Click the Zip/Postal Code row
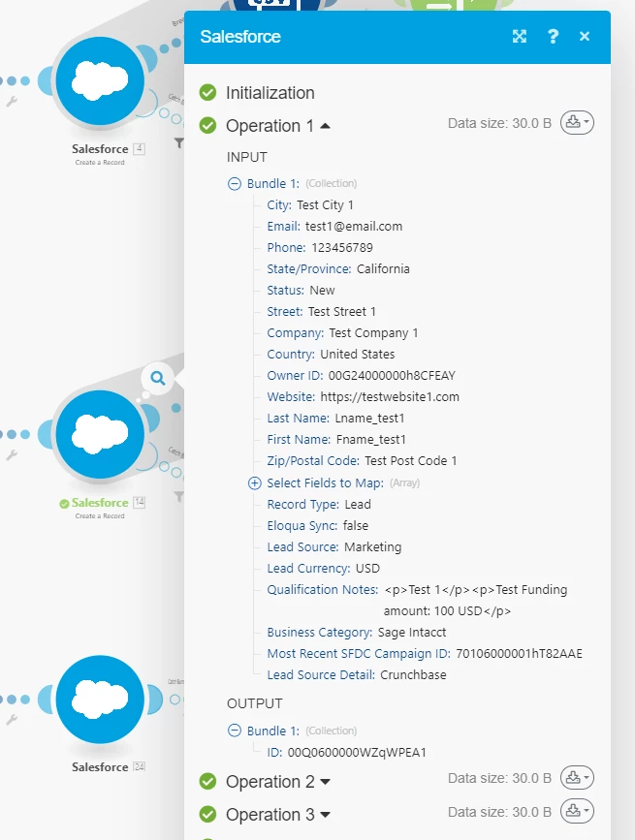Image resolution: width=635 pixels, height=840 pixels. tap(362, 461)
